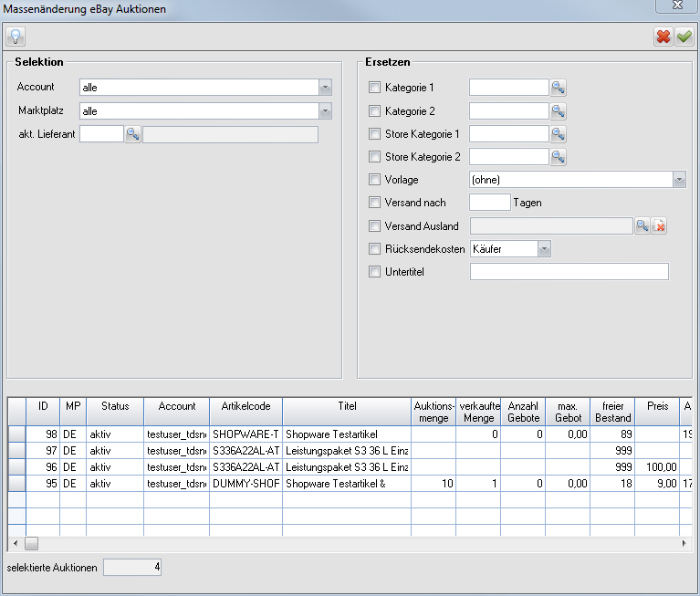Image resolution: width=700 pixels, height=596 pixels.
Task: Click the Status column header
Action: pos(115,412)
